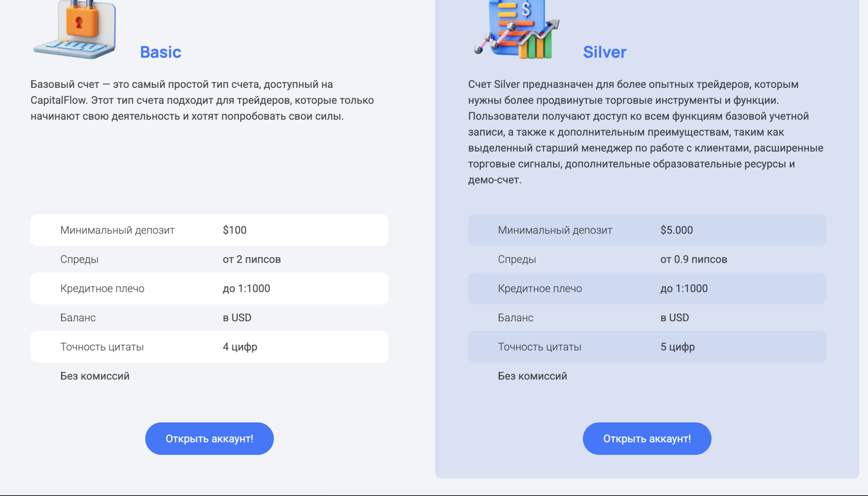Click Silver balance 'в USD' value
The image size is (868, 496).
(x=674, y=318)
